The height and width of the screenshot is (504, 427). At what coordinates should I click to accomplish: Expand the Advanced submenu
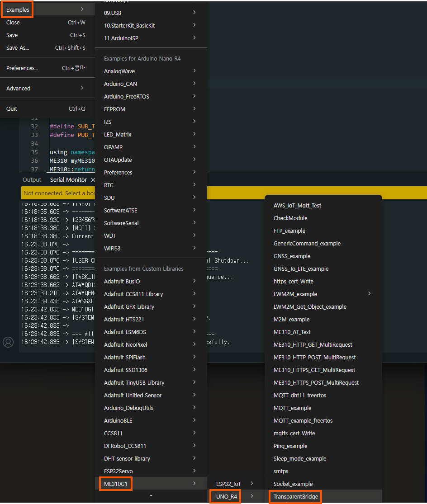click(x=47, y=89)
